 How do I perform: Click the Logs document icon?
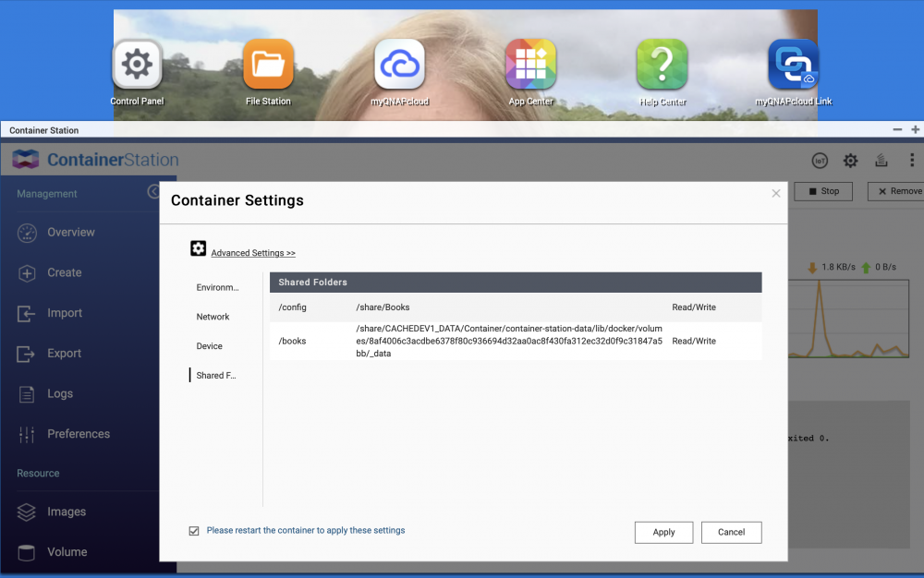pyautogui.click(x=27, y=394)
